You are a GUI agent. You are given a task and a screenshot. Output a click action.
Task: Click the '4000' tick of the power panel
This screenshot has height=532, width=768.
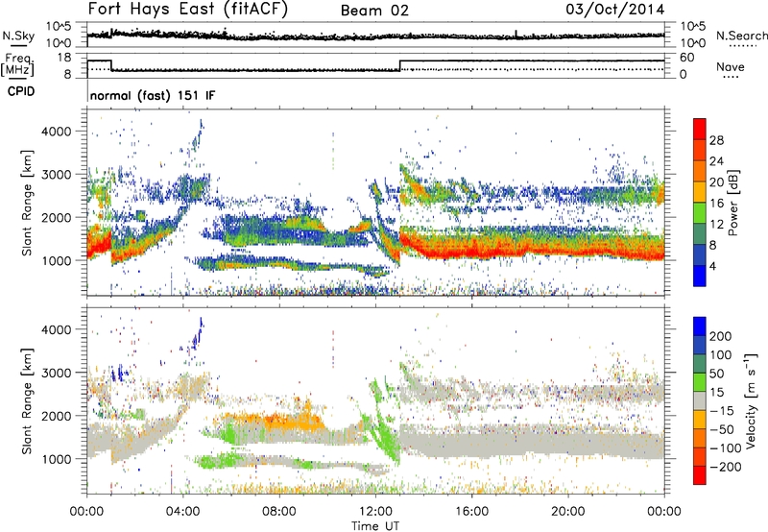click(x=56, y=132)
